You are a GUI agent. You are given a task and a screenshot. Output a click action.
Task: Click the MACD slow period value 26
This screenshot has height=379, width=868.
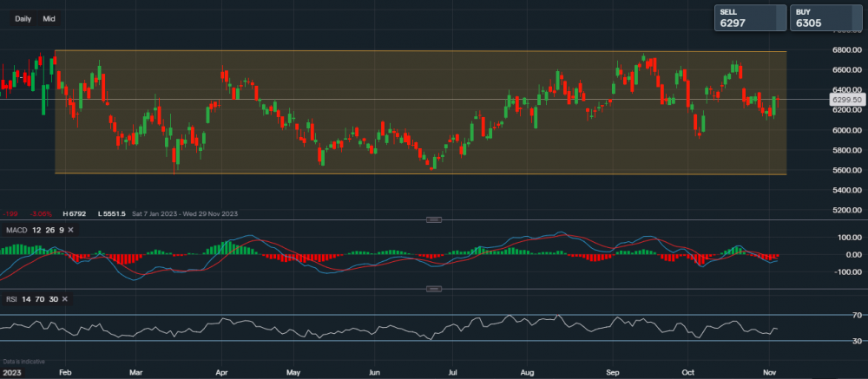click(x=49, y=229)
